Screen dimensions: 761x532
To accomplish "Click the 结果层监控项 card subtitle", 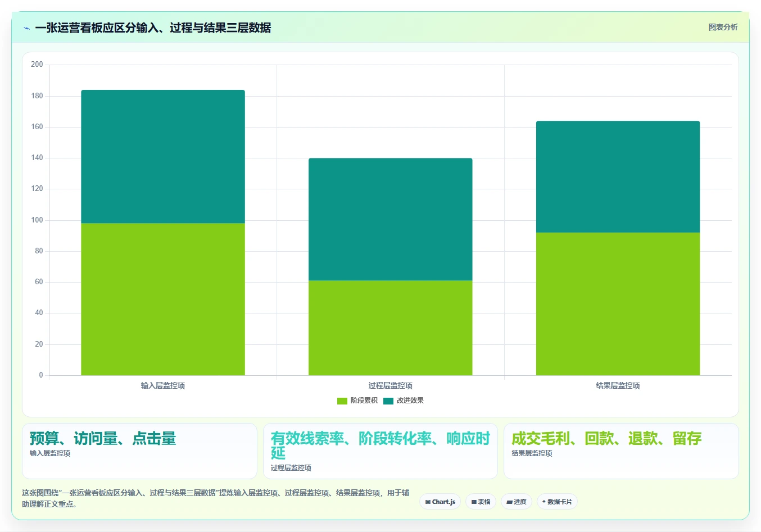I will [x=532, y=453].
